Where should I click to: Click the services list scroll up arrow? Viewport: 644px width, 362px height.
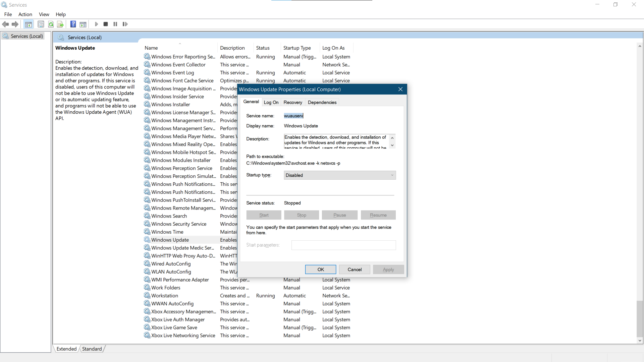click(x=640, y=46)
